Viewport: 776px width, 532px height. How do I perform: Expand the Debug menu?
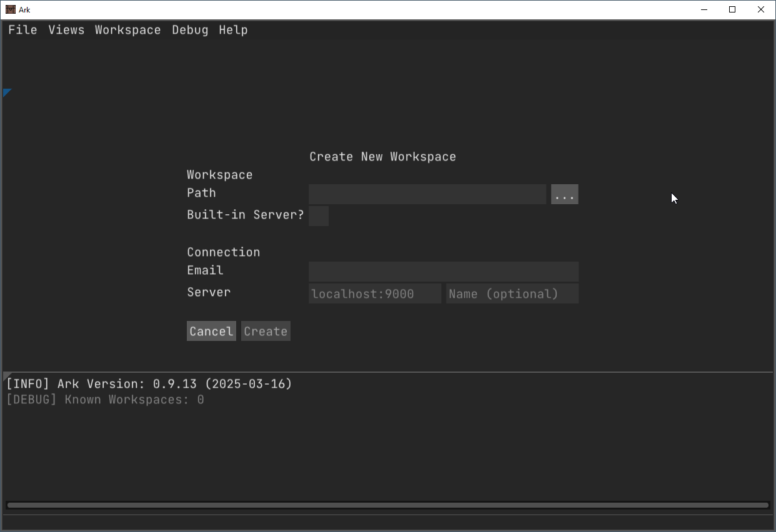point(190,30)
